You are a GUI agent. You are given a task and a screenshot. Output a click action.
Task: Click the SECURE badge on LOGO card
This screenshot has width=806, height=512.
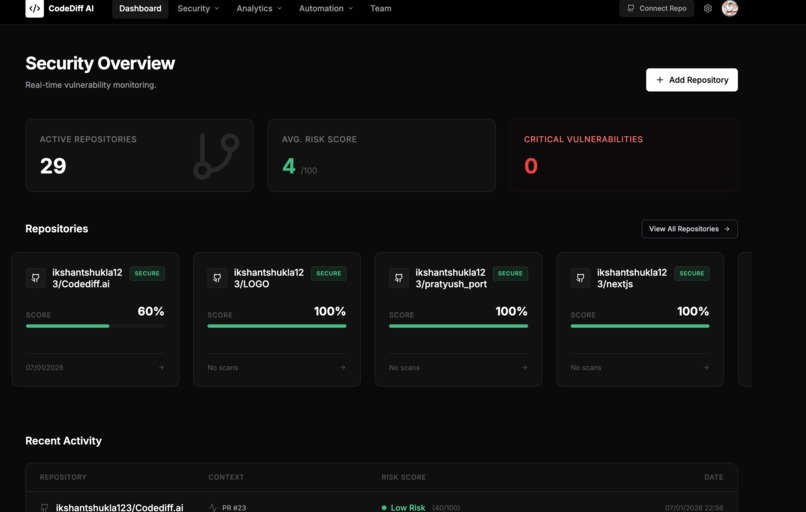coord(328,273)
